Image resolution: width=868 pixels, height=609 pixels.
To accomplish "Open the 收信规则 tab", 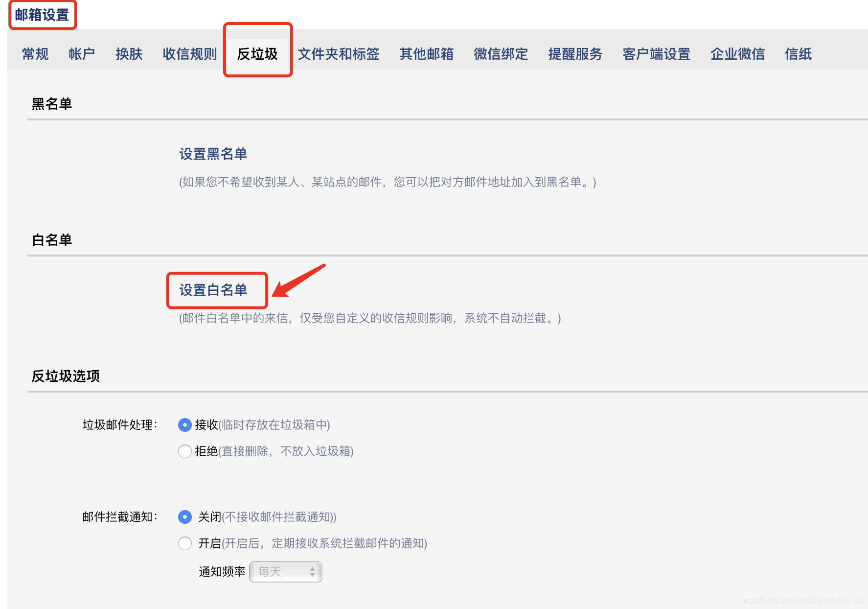I will click(189, 54).
